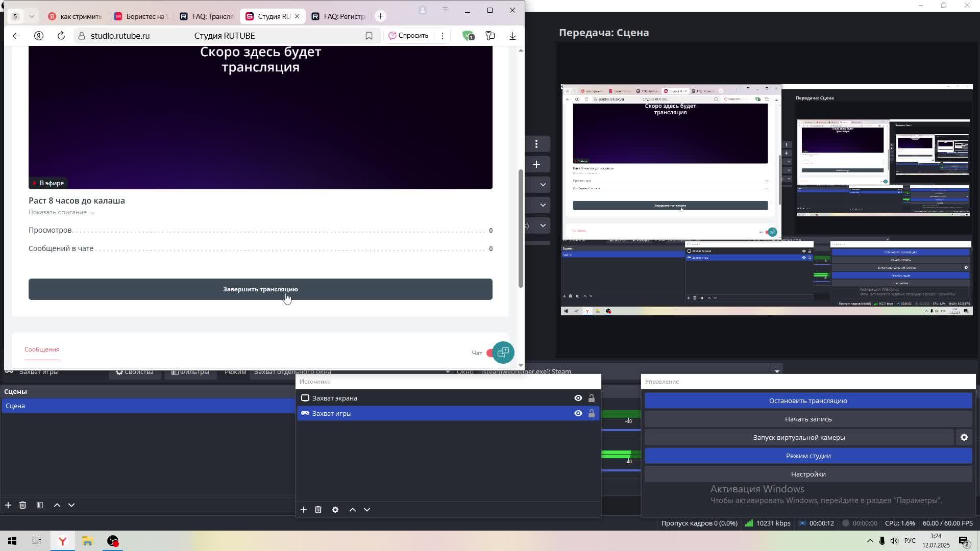Open browser extensions icon
Image resolution: width=980 pixels, height=551 pixels.
point(491,36)
